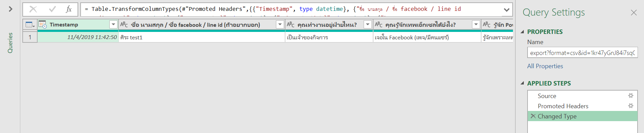The image size is (644, 133).
Task: Open the All Properties link
Action: click(x=545, y=66)
